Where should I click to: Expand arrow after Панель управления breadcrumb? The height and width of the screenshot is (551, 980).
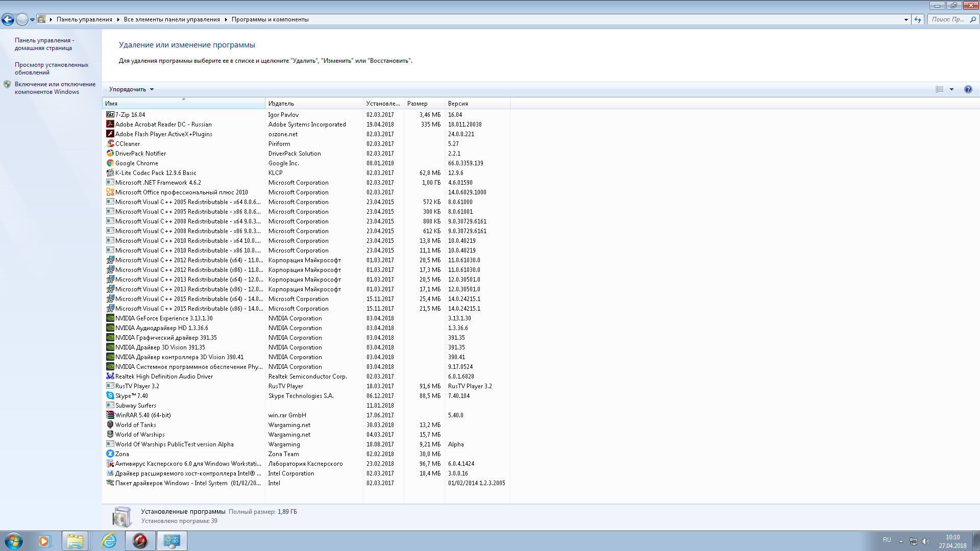pos(118,19)
